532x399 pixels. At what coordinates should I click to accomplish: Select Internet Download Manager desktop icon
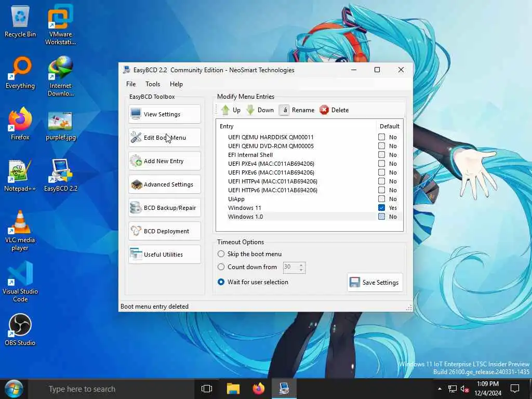click(60, 76)
